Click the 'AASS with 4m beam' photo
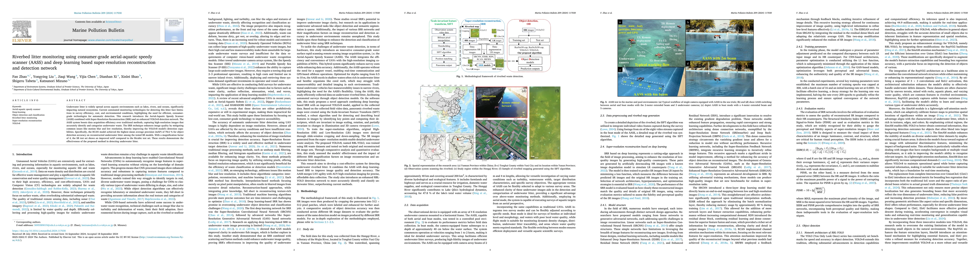Viewport: 980px width, 261px height. pyautogui.click(x=651, y=82)
